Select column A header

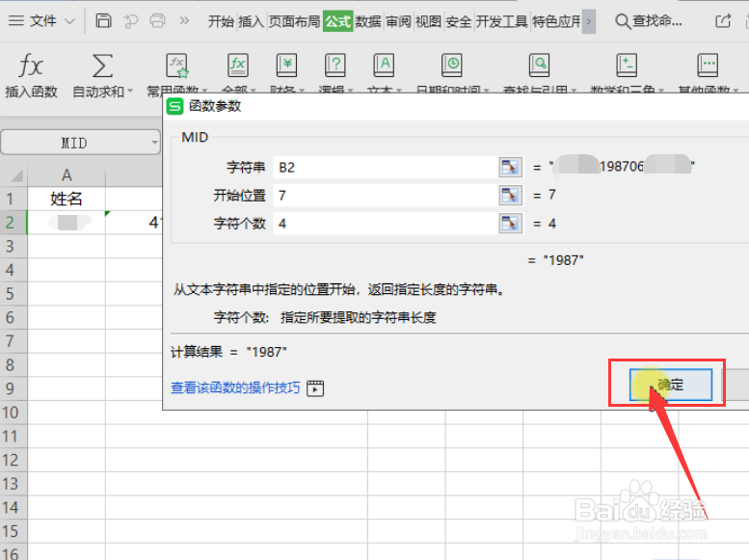coord(67,175)
